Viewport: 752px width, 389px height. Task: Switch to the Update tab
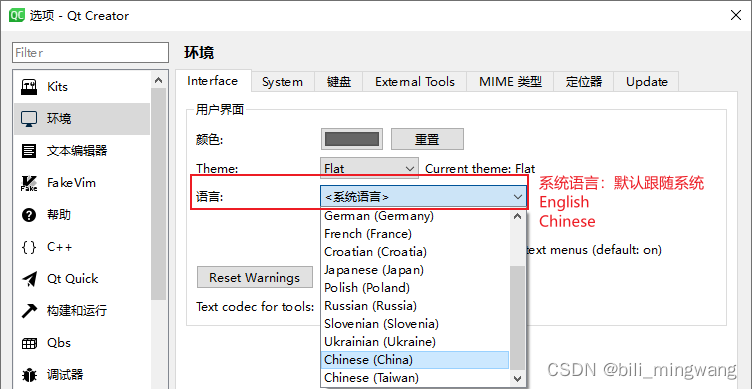coord(646,82)
